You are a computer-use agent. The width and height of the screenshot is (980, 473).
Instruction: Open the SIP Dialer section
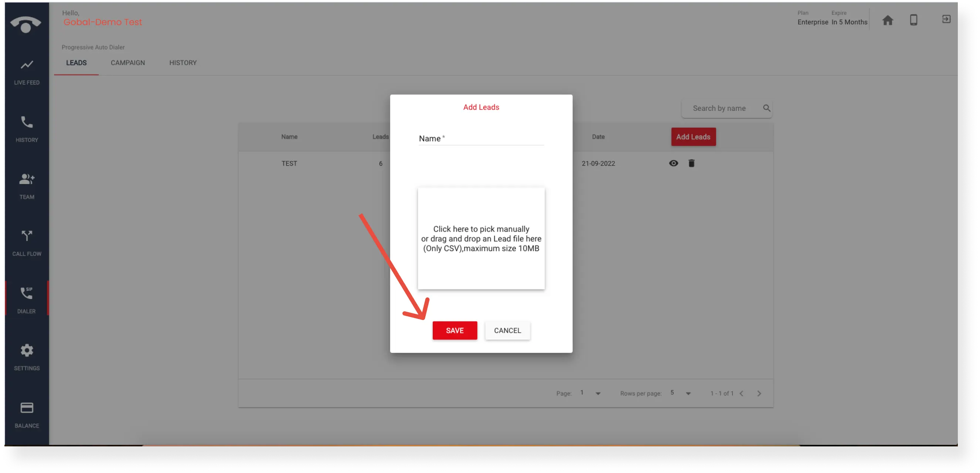tap(27, 299)
